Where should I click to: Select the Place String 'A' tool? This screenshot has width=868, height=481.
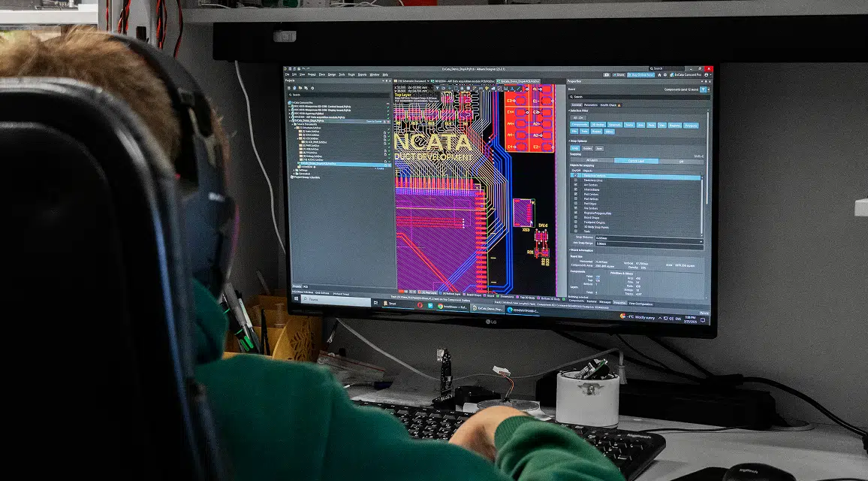[512, 89]
